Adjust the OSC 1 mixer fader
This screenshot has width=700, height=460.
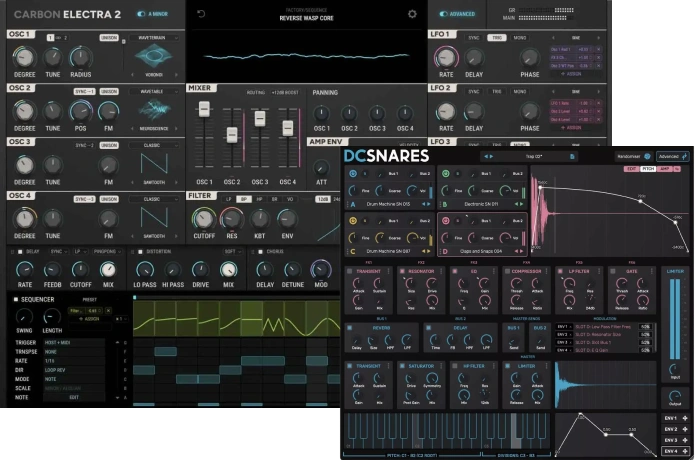[204, 109]
